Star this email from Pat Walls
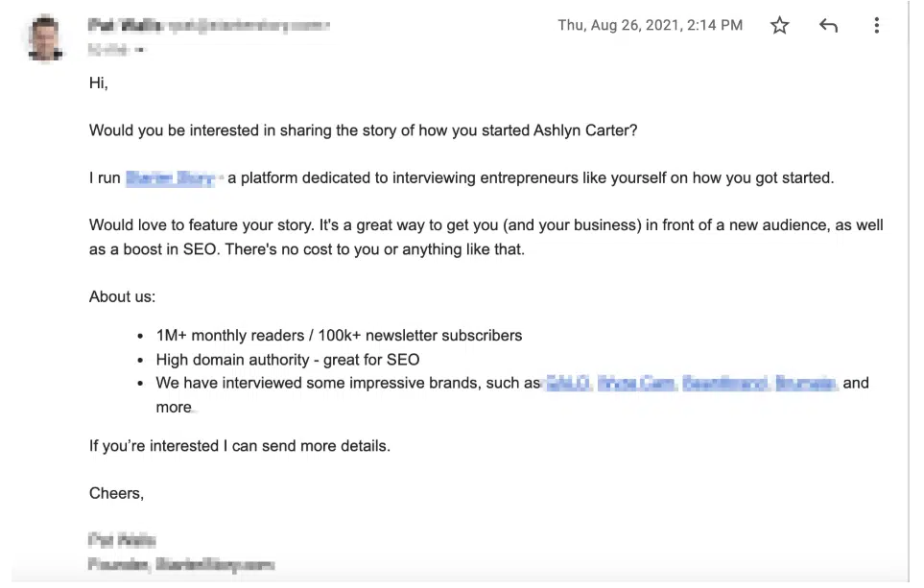 (x=779, y=25)
